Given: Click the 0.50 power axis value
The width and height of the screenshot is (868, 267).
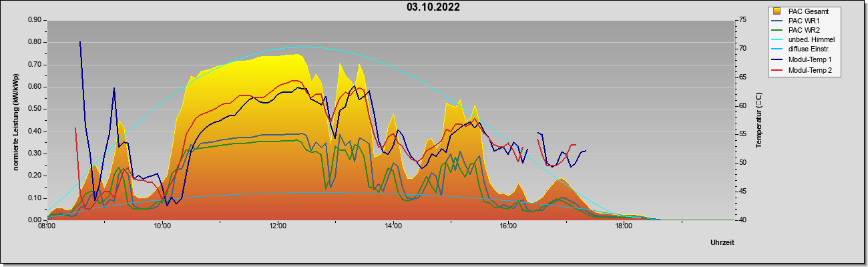Looking at the screenshot, I should coord(35,109).
